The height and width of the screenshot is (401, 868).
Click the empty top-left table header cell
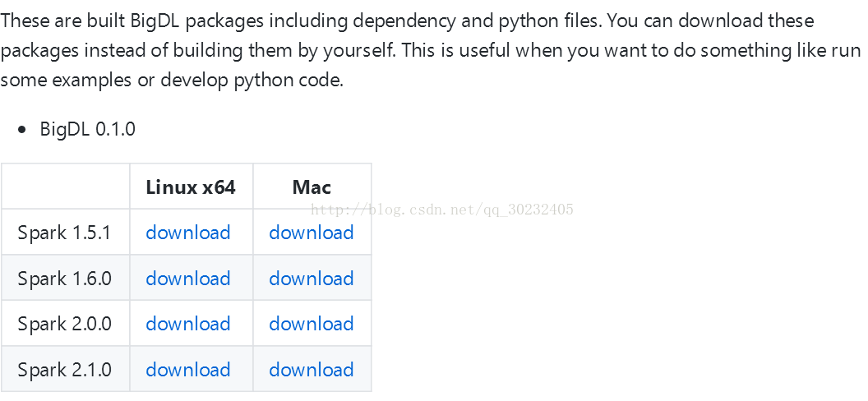tap(65, 187)
